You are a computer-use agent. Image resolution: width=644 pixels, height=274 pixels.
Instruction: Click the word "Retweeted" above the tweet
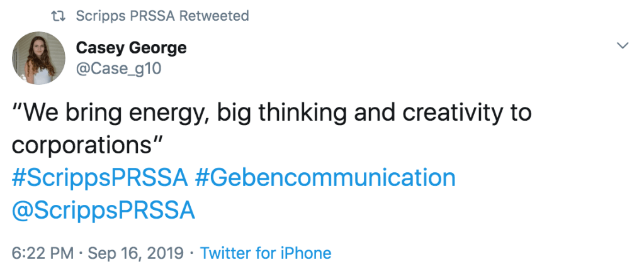214,16
